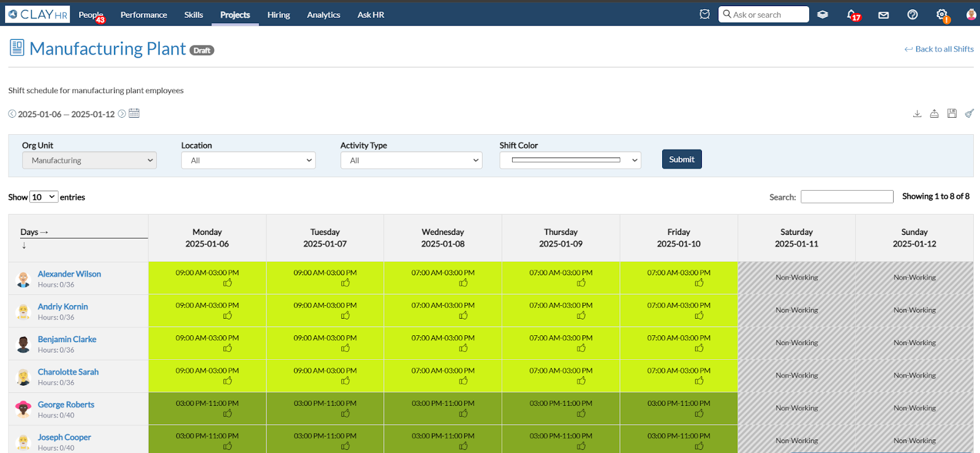The width and height of the screenshot is (980, 453).
Task: Open the mail envelope icon
Action: 883,15
